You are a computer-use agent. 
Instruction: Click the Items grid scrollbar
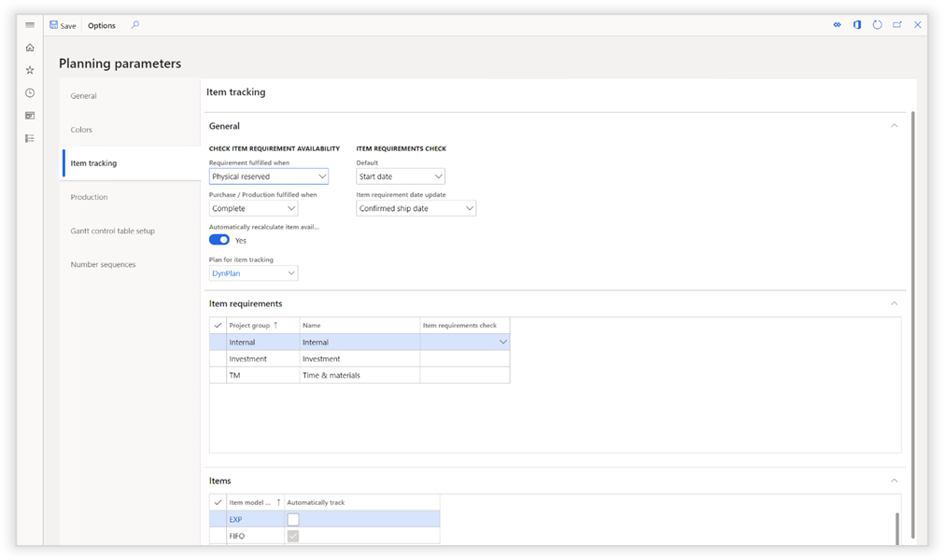click(896, 528)
